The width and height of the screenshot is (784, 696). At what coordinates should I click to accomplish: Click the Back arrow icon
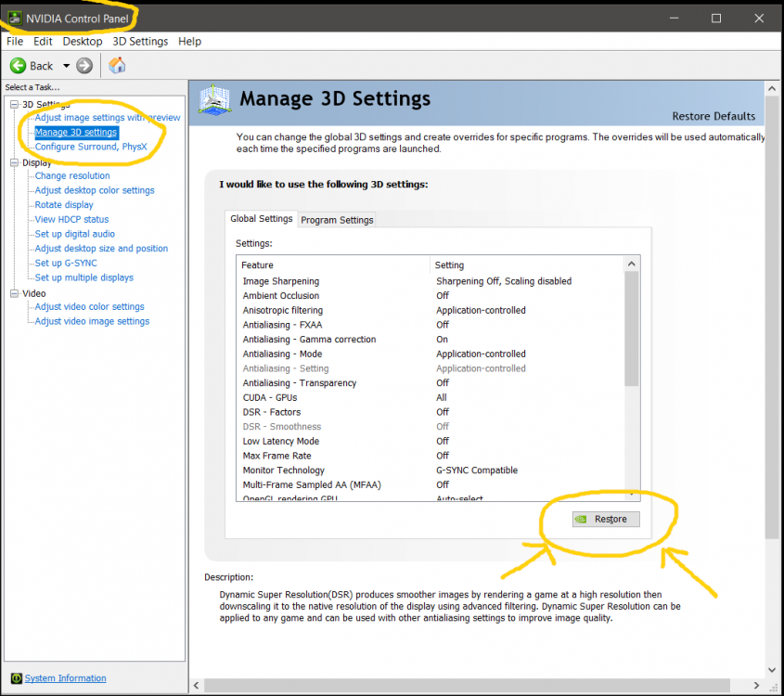tap(19, 66)
